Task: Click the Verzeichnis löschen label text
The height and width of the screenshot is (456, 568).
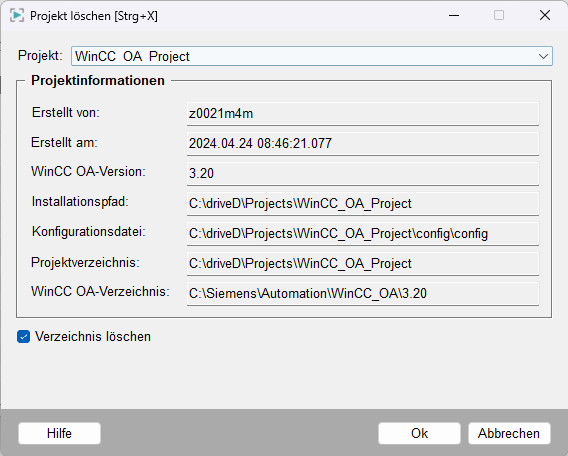Action: 93,336
